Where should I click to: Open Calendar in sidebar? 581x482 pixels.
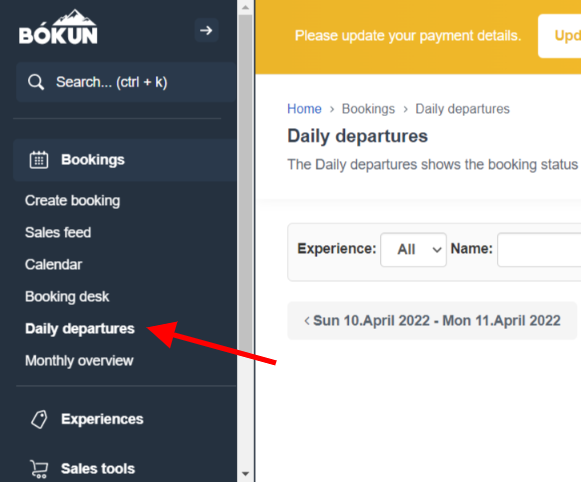(53, 265)
